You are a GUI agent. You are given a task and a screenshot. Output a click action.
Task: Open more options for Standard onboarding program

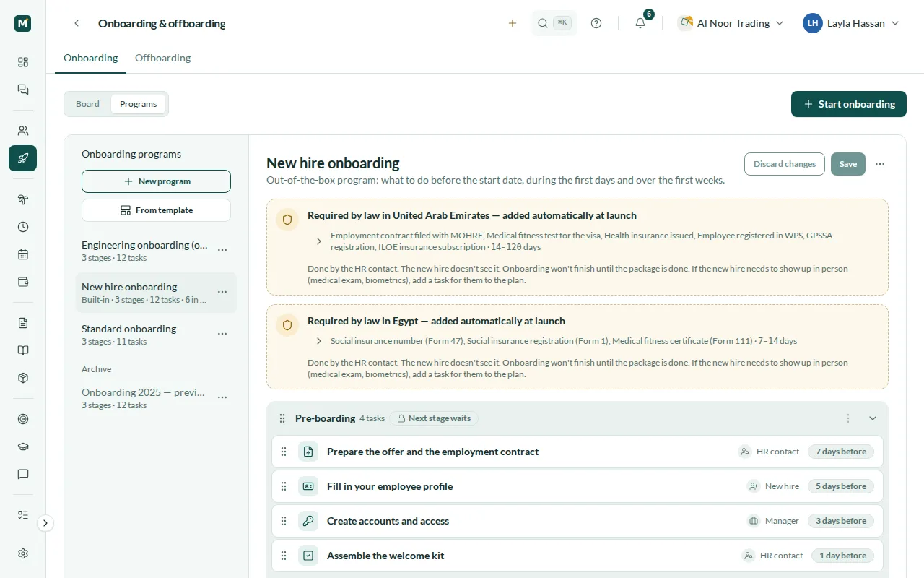222,334
